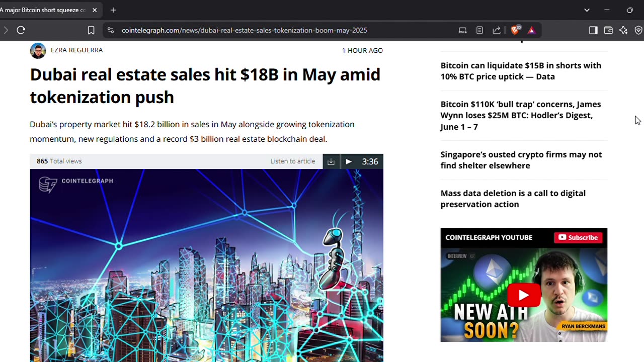644x362 pixels.
Task: Open author link EZRA REGUERRA
Action: tap(76, 50)
